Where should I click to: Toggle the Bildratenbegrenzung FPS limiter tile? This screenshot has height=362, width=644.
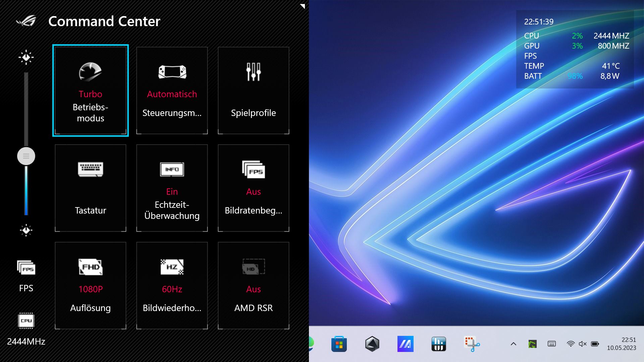254,188
